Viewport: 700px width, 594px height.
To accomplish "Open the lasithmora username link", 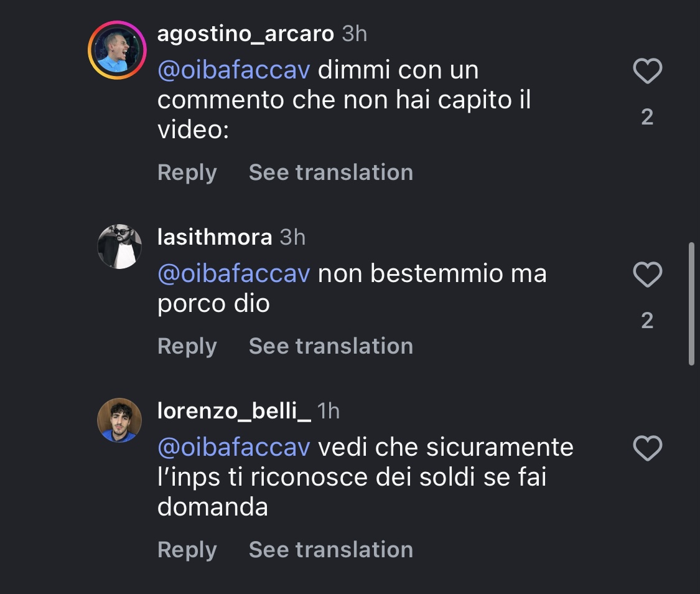I will coord(215,237).
